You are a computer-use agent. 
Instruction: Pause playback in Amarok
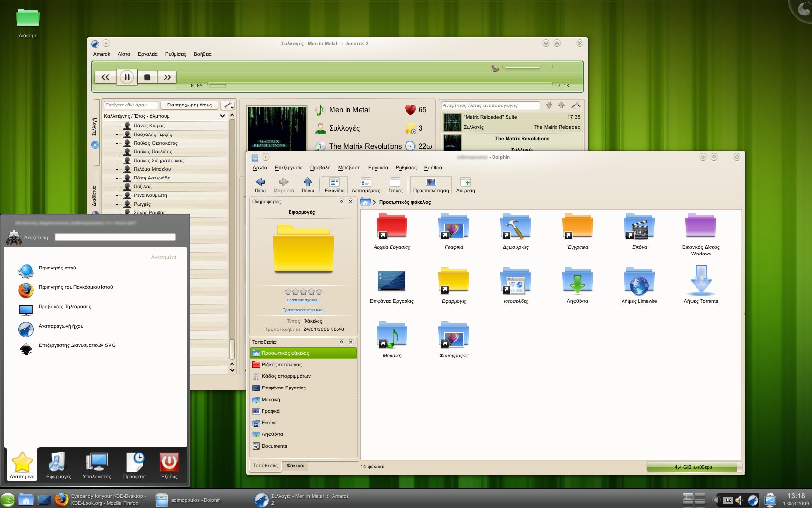[127, 77]
